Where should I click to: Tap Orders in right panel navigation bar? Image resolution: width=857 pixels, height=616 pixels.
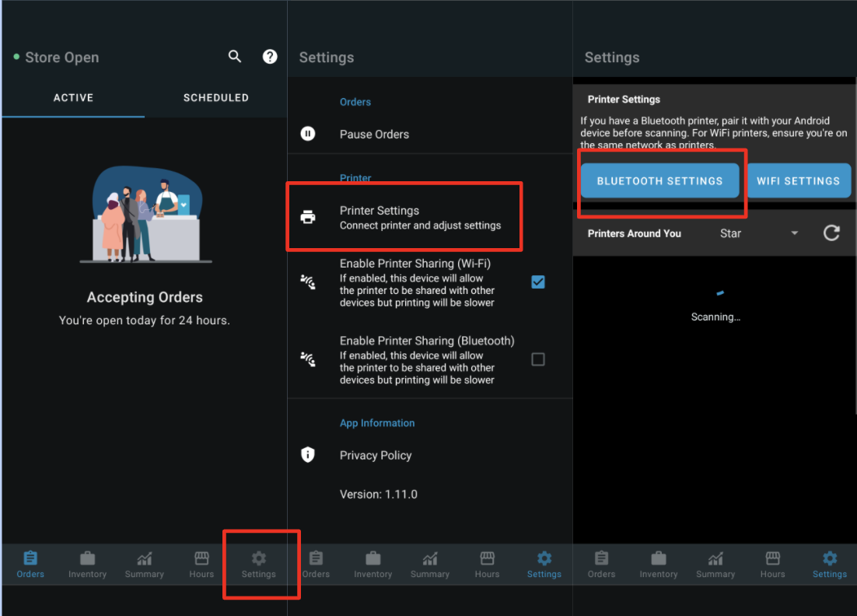[602, 565]
